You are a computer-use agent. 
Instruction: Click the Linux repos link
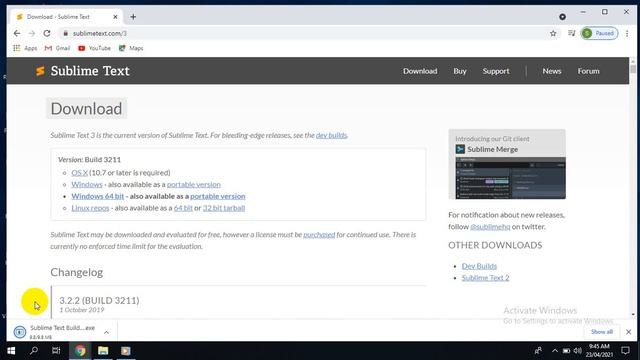tap(90, 208)
